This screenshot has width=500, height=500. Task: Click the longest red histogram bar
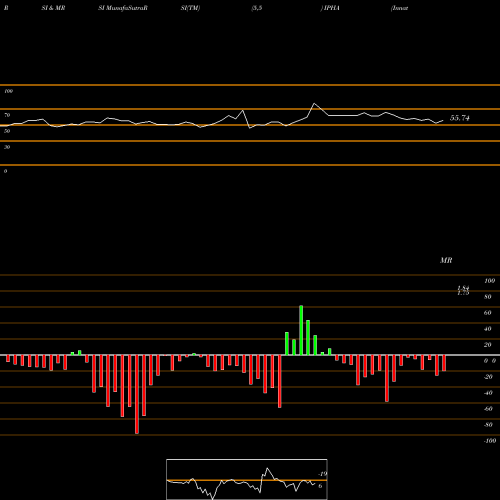[x=137, y=394]
